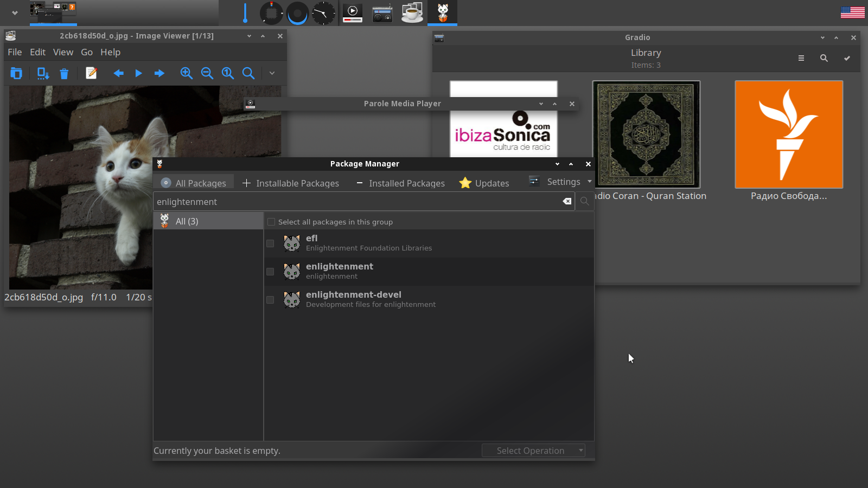The height and width of the screenshot is (488, 868).
Task: Open Gradio hamburger menu
Action: tap(801, 58)
